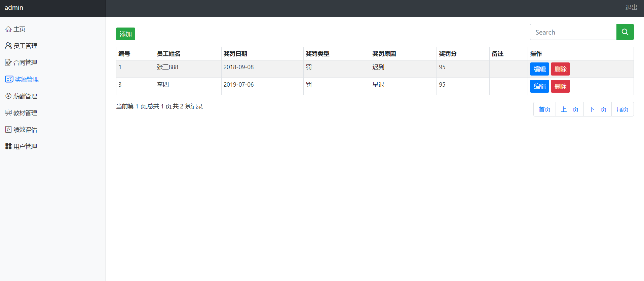Click the home icon beside 主页
The height and width of the screenshot is (281, 644).
8,29
